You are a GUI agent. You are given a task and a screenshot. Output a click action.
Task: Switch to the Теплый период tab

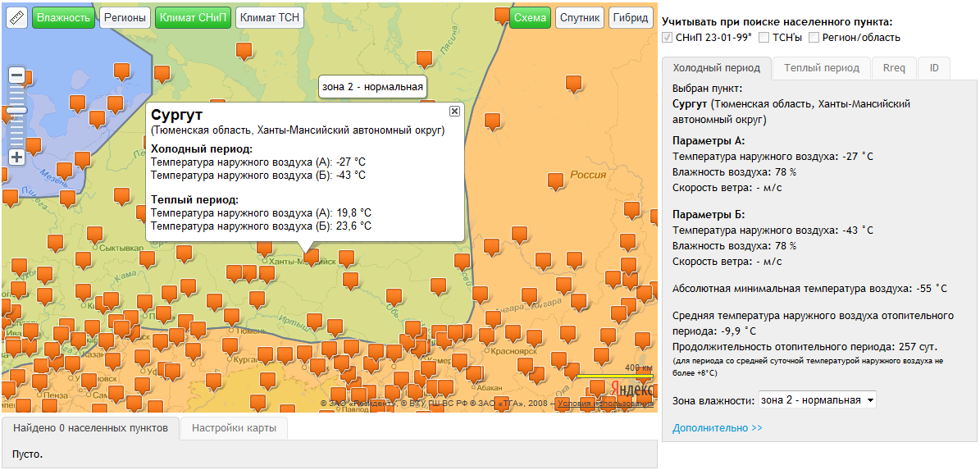click(x=821, y=68)
